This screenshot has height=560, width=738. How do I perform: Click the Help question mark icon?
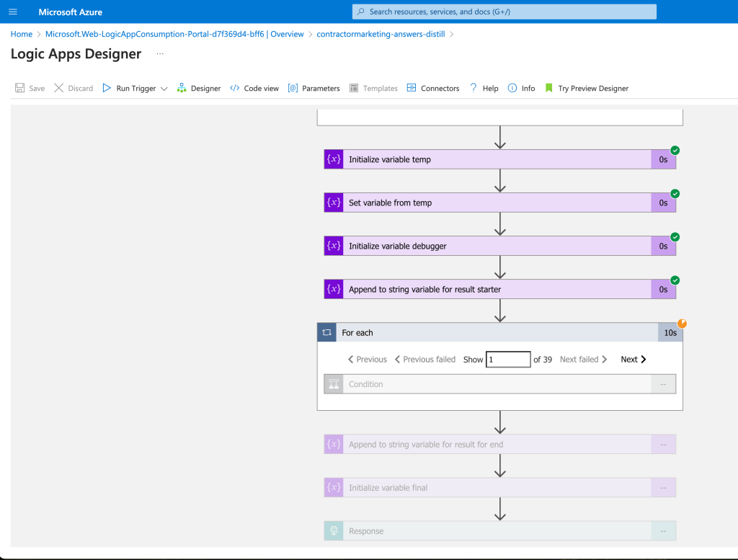[x=474, y=88]
